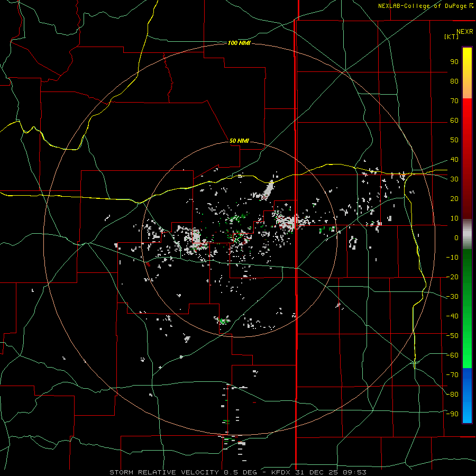
Task: Click the 50 value on the velocity scale
Action: point(454,140)
